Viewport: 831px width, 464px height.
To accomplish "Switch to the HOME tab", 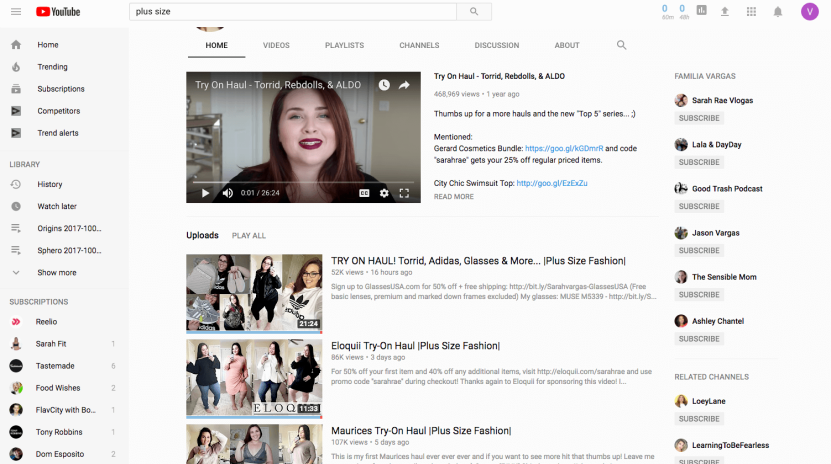I will coord(216,46).
